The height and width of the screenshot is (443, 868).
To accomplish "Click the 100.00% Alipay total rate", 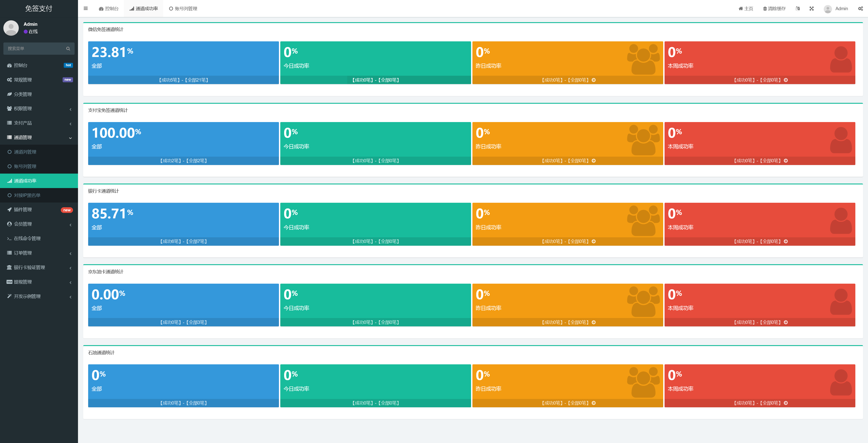I will [116, 133].
